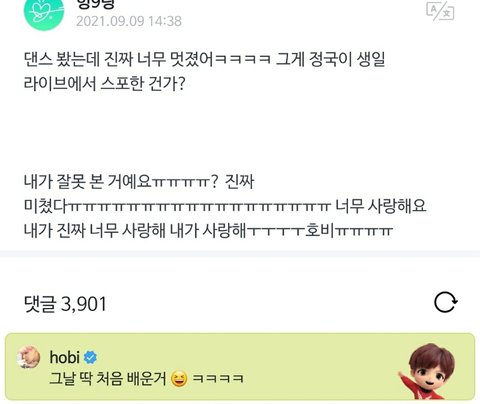Click the line starting 미쳤다

(225, 206)
